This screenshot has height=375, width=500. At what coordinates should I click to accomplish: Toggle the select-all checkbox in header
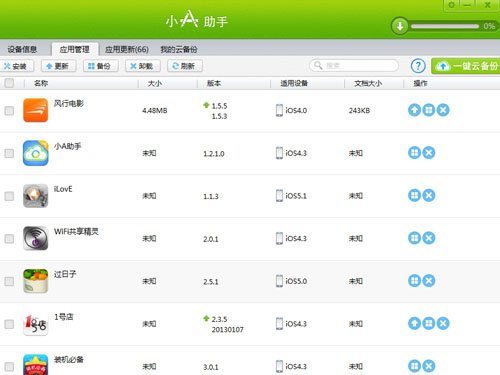click(x=9, y=83)
